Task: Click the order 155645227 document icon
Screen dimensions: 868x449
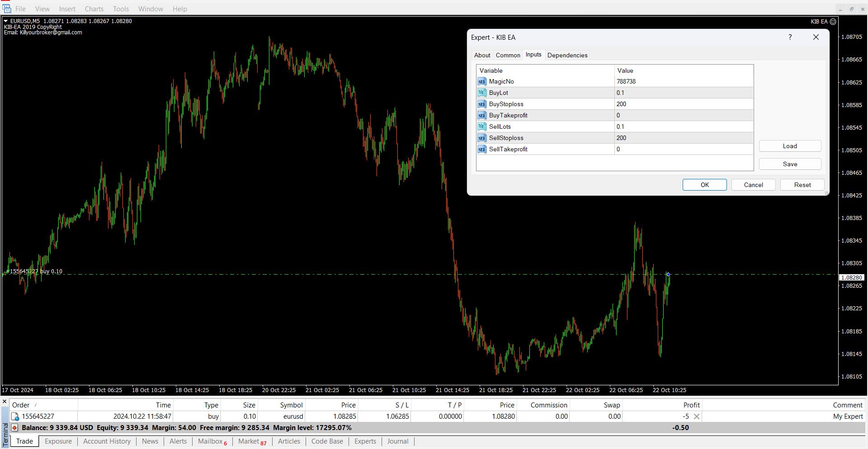Action: (x=15, y=416)
